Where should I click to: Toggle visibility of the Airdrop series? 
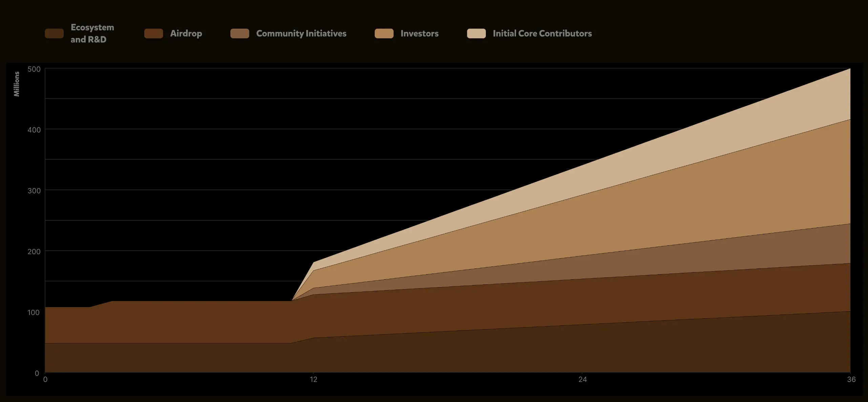(154, 34)
